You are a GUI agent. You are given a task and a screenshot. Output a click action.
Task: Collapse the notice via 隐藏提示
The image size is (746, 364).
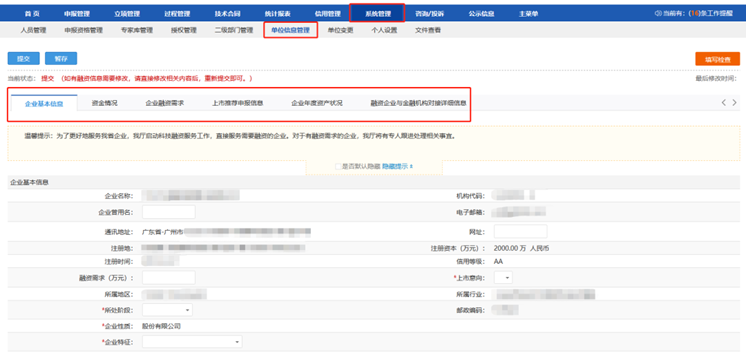pyautogui.click(x=397, y=166)
